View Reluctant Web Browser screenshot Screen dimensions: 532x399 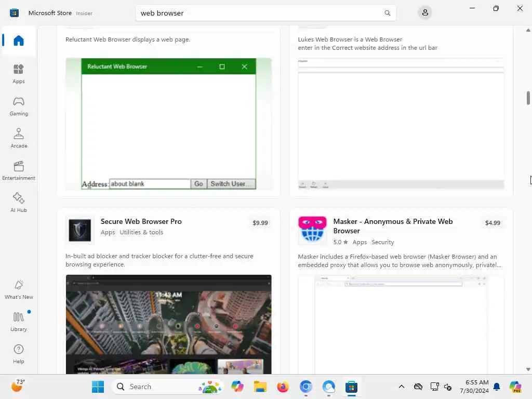pos(169,124)
